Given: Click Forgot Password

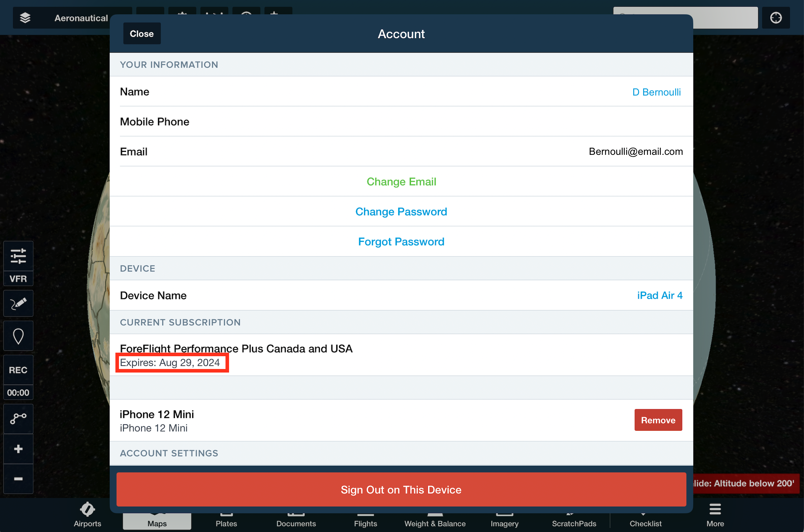Looking at the screenshot, I should (x=401, y=241).
